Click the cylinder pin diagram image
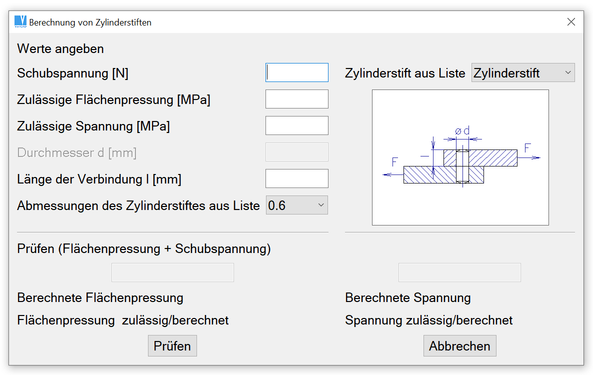 [460, 158]
